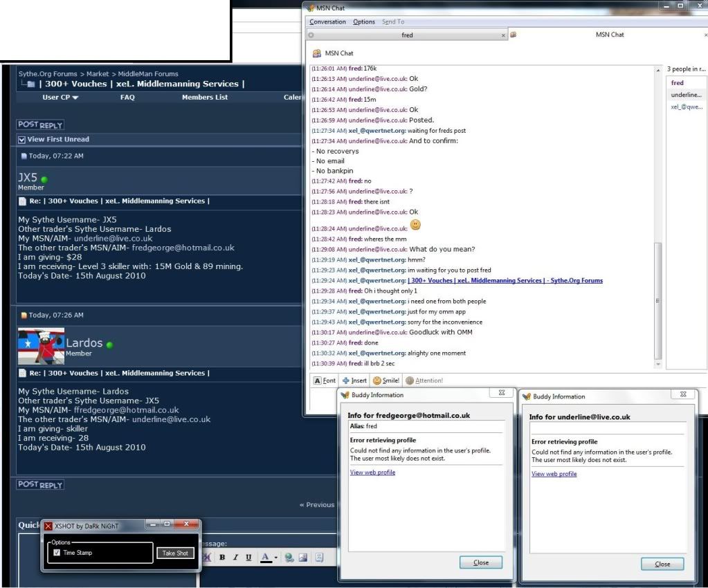
Task: Click the document icon beside JX5's post title
Action: point(22,201)
